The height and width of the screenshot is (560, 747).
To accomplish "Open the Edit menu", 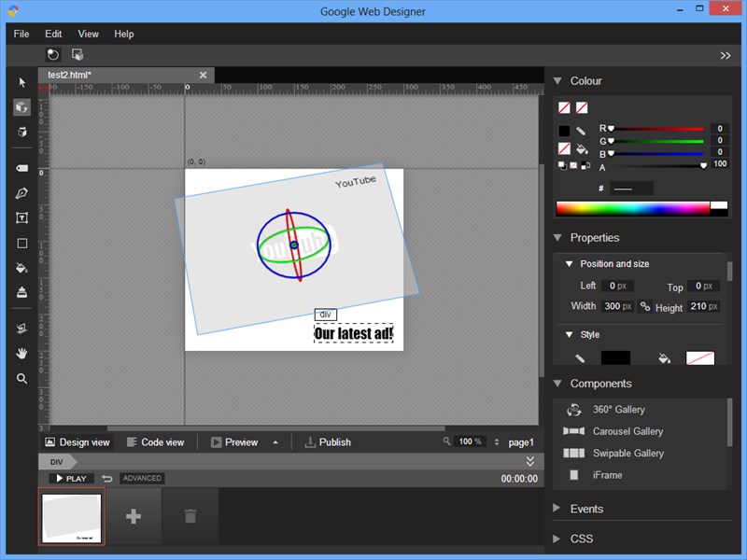I will [x=53, y=34].
